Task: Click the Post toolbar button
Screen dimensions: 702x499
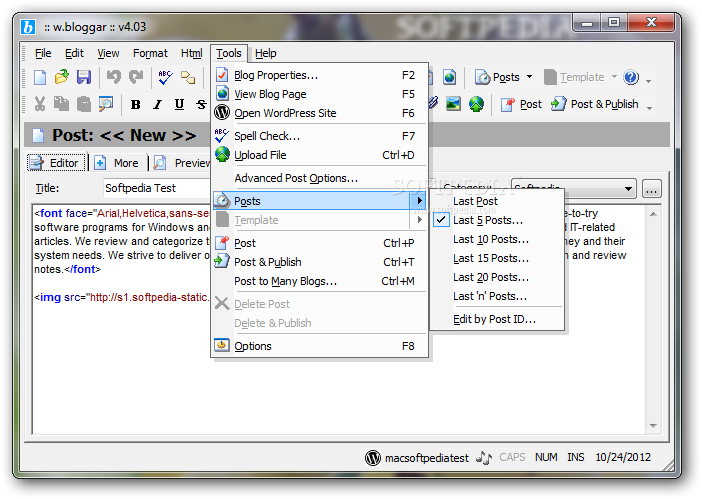Action: point(521,104)
